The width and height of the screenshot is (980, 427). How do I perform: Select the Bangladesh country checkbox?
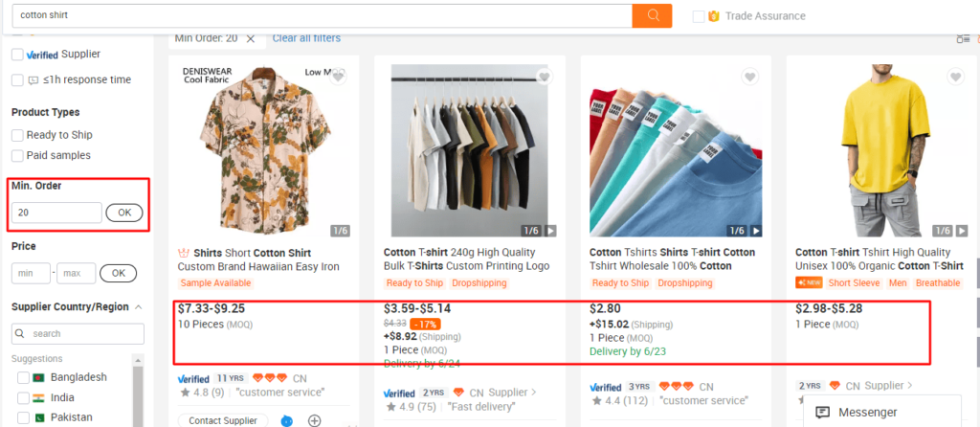(x=23, y=377)
